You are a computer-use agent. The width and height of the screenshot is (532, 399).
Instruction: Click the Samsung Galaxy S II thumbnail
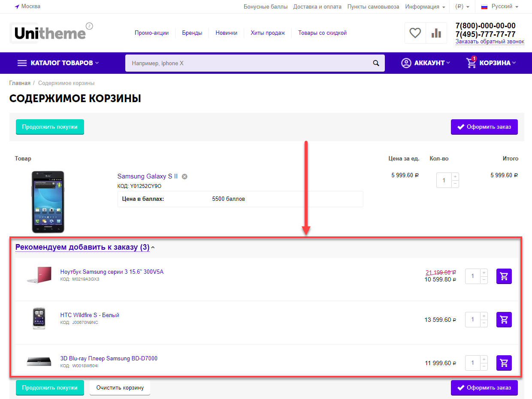[48, 202]
